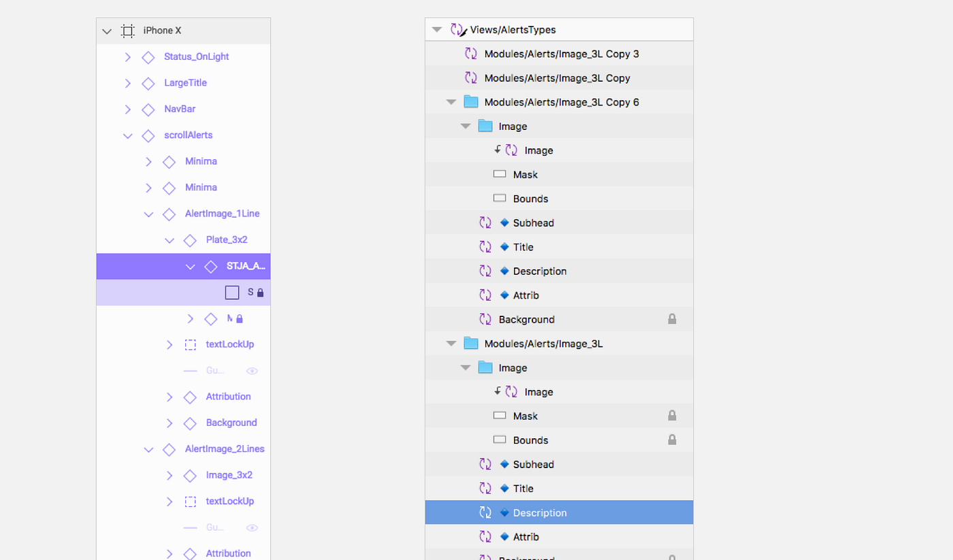Collapse the AlertImage_2Lines group chevron
Screen dimensions: 953x560
pyautogui.click(x=148, y=450)
